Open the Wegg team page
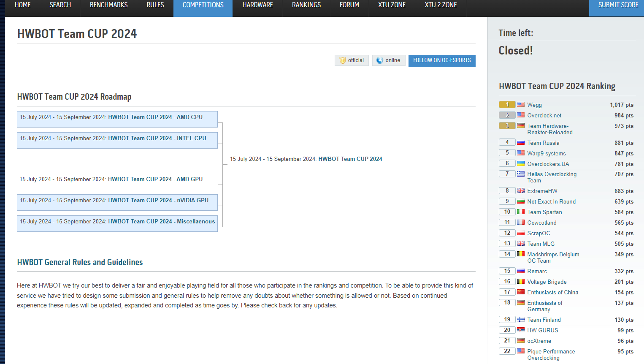The image size is (644, 364). click(534, 105)
